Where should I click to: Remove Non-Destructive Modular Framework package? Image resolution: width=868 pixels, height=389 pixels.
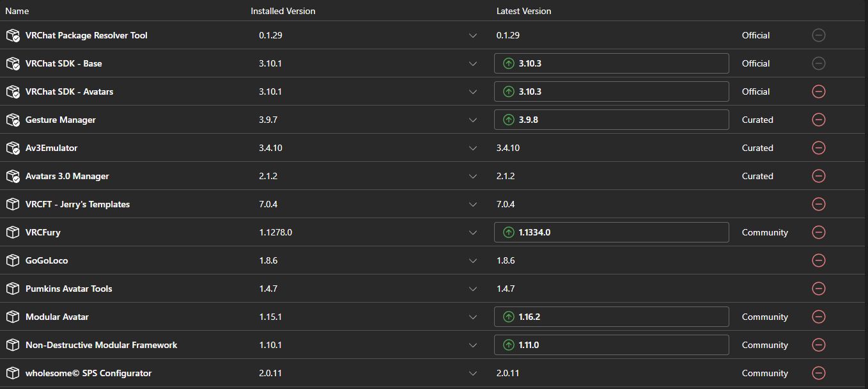[818, 345]
